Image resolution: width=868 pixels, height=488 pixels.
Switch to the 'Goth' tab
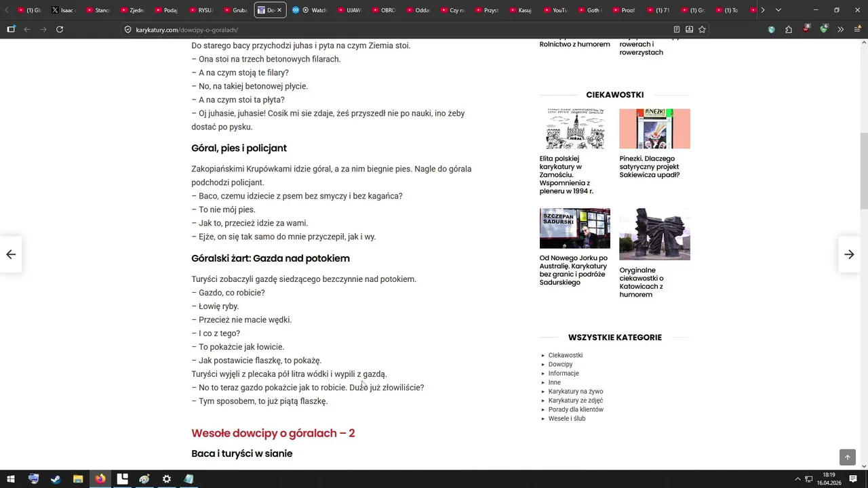(x=590, y=10)
